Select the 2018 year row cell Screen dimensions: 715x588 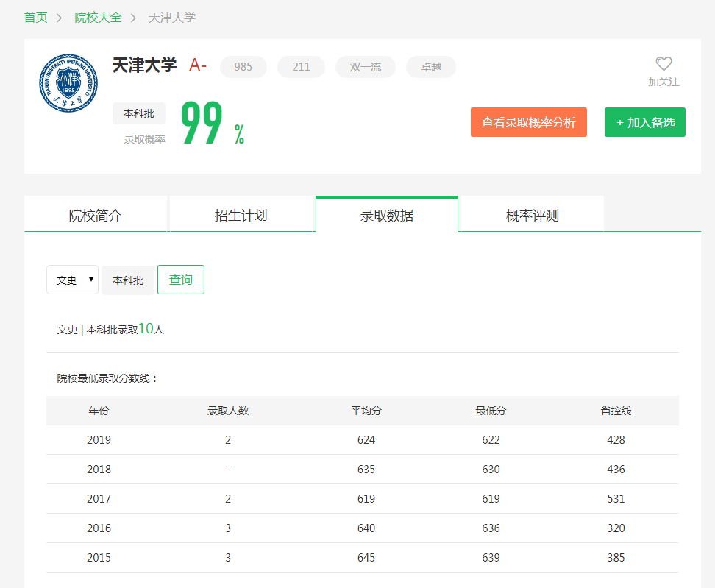(x=99, y=470)
